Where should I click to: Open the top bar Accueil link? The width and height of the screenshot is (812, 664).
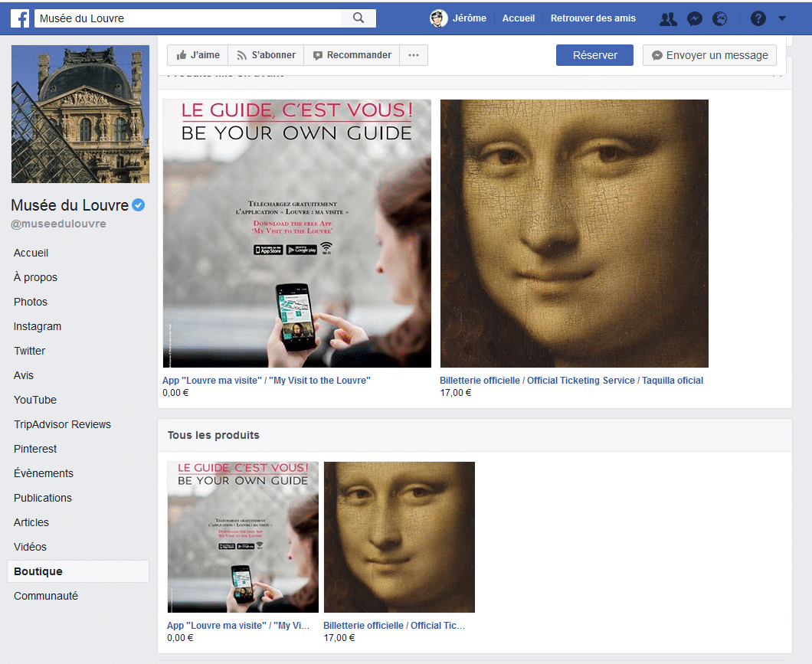pyautogui.click(x=519, y=18)
